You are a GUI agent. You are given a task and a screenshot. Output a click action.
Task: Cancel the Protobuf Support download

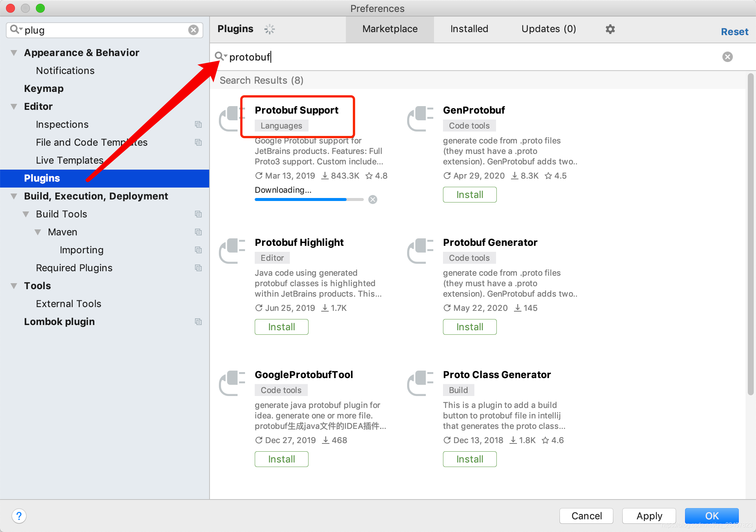[x=373, y=199]
